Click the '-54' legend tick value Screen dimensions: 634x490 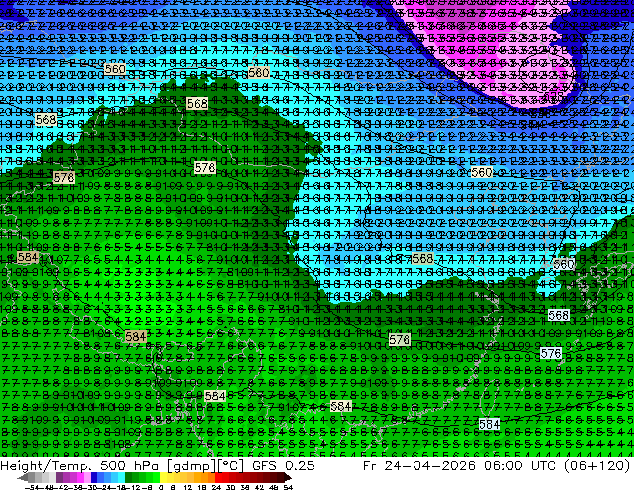(x=32, y=488)
